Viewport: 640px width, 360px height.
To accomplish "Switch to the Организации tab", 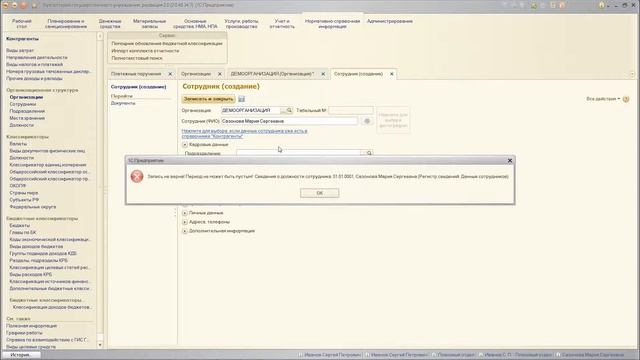I will [x=196, y=74].
